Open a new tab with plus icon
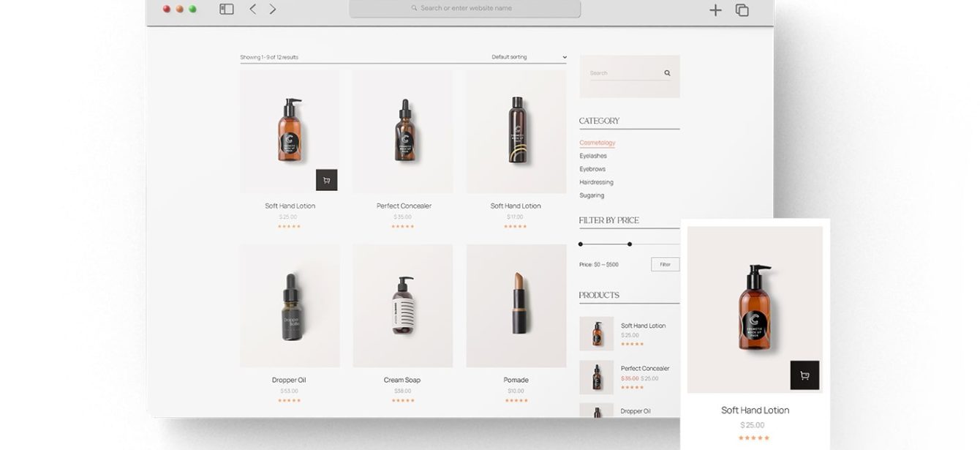 point(715,10)
